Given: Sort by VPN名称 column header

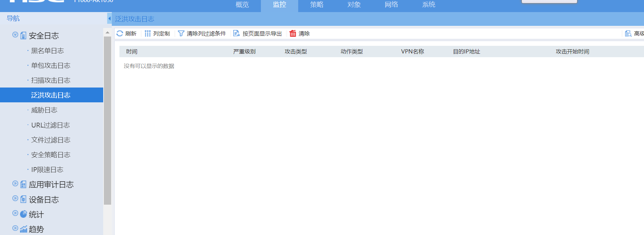Looking at the screenshot, I should [x=412, y=51].
